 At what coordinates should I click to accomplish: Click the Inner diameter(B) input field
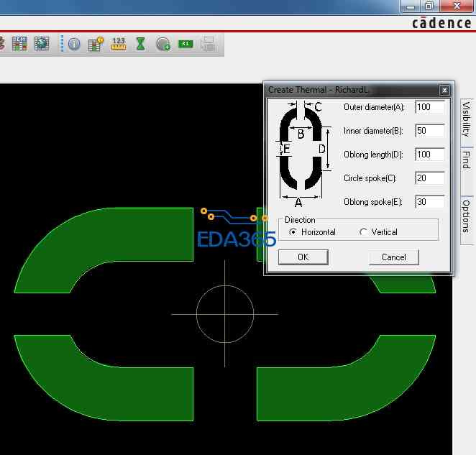(x=429, y=131)
